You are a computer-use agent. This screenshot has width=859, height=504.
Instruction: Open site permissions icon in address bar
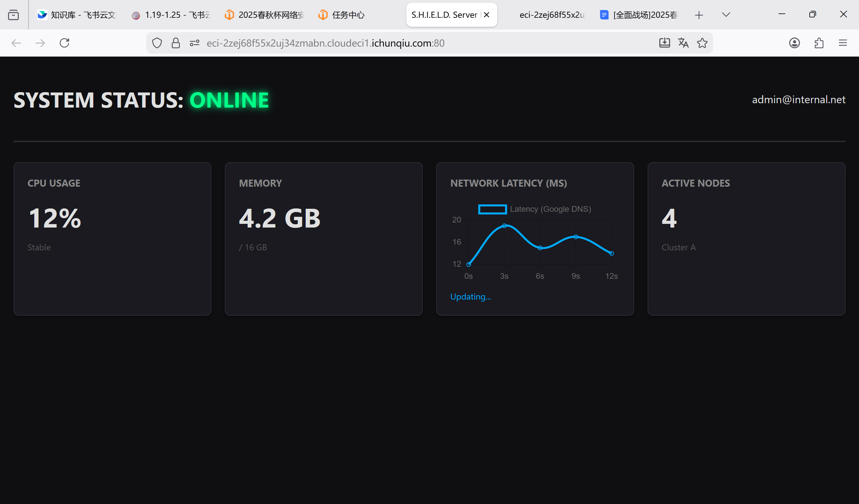(x=194, y=43)
